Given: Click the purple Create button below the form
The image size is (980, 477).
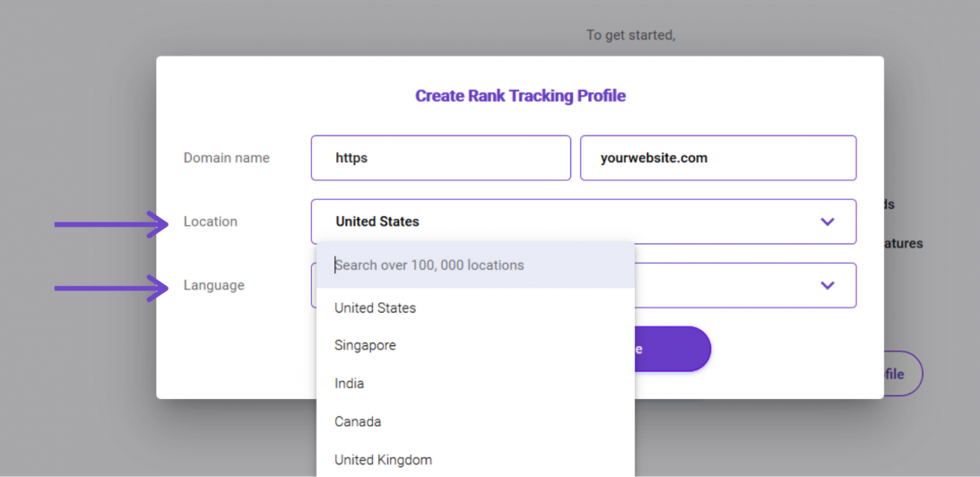Looking at the screenshot, I should 672,349.
